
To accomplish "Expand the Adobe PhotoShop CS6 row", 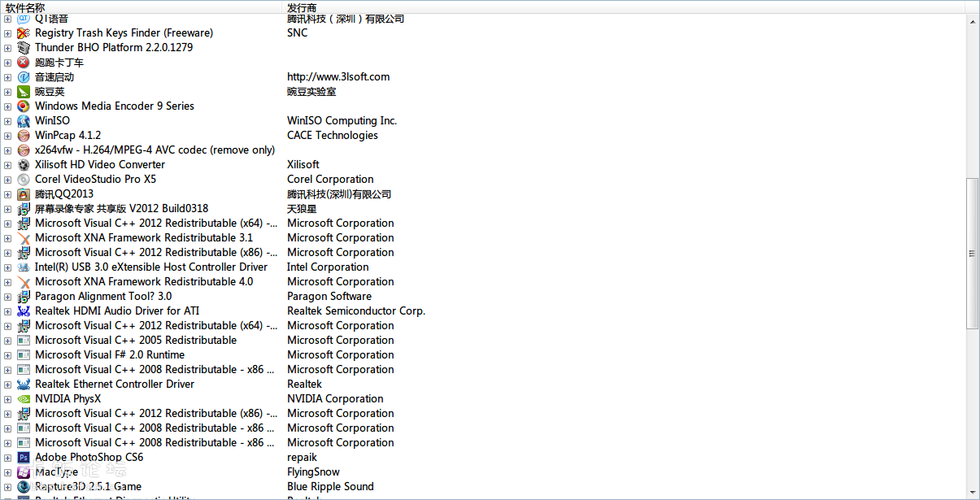I will (8, 458).
